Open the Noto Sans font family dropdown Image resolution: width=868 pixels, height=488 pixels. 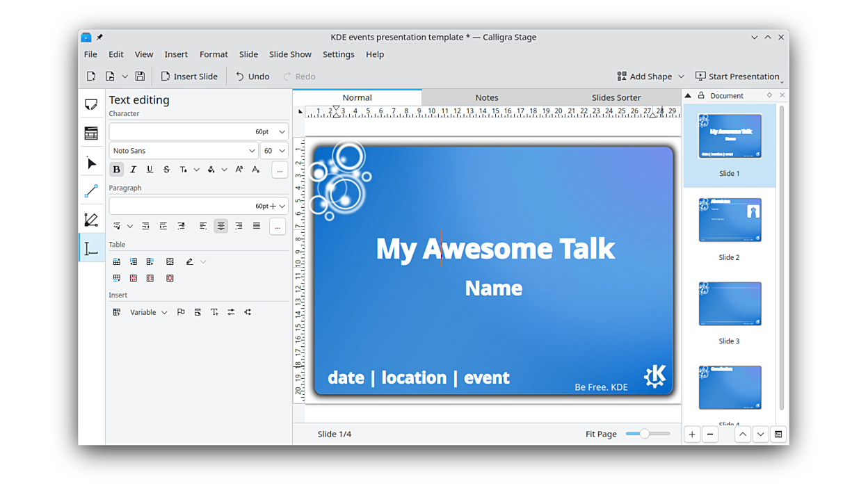click(184, 151)
